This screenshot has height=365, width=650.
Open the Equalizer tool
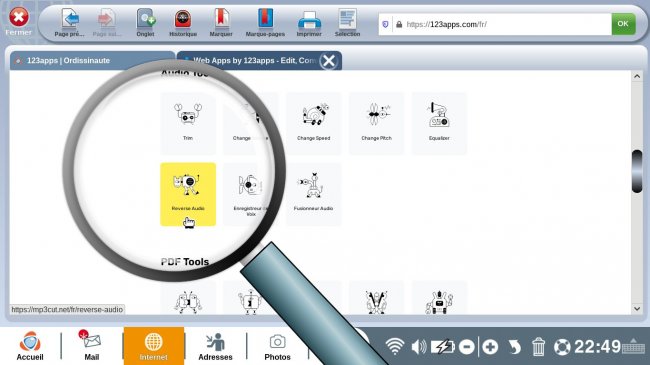point(439,123)
